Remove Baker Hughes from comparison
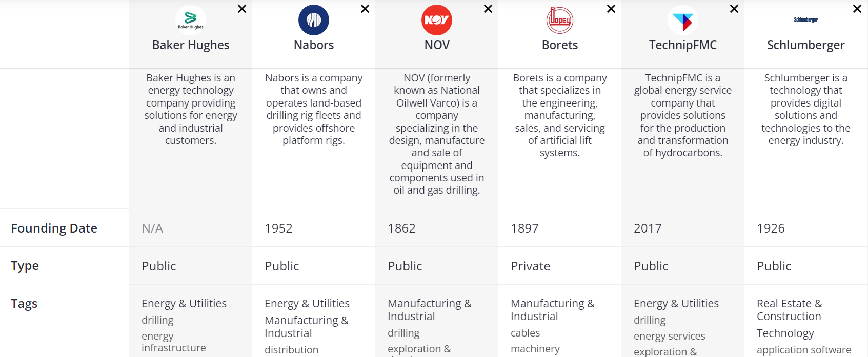Image resolution: width=868 pixels, height=357 pixels. point(242,9)
